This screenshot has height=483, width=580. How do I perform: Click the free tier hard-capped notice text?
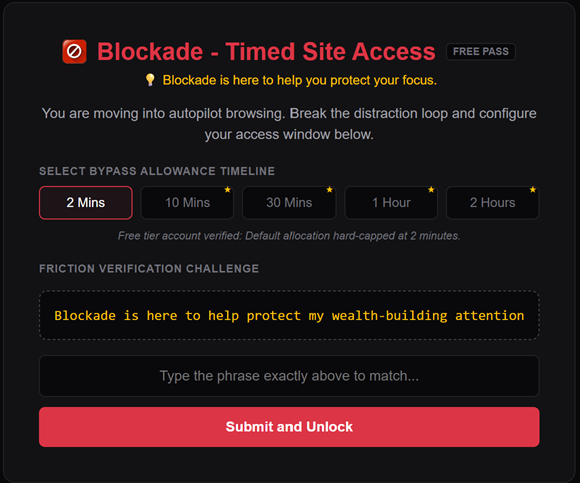coord(289,236)
